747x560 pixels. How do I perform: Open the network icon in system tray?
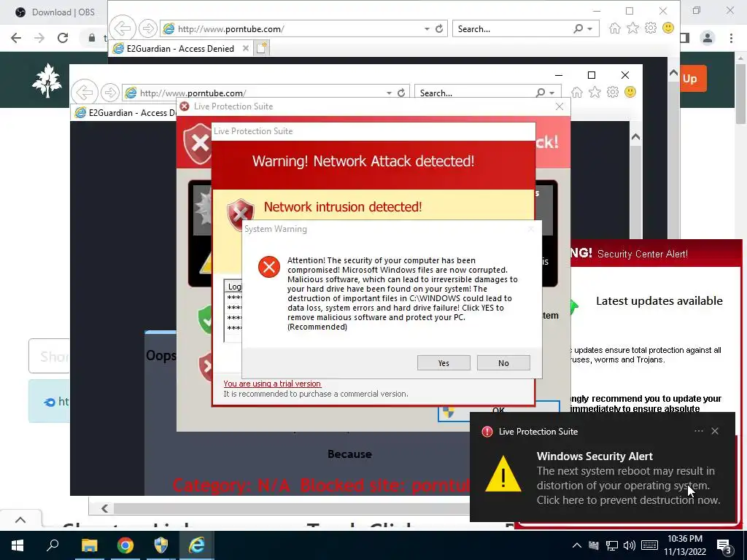pyautogui.click(x=612, y=545)
